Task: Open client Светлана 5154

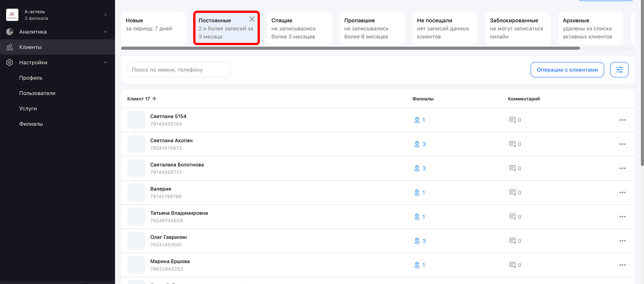Action: click(x=168, y=116)
